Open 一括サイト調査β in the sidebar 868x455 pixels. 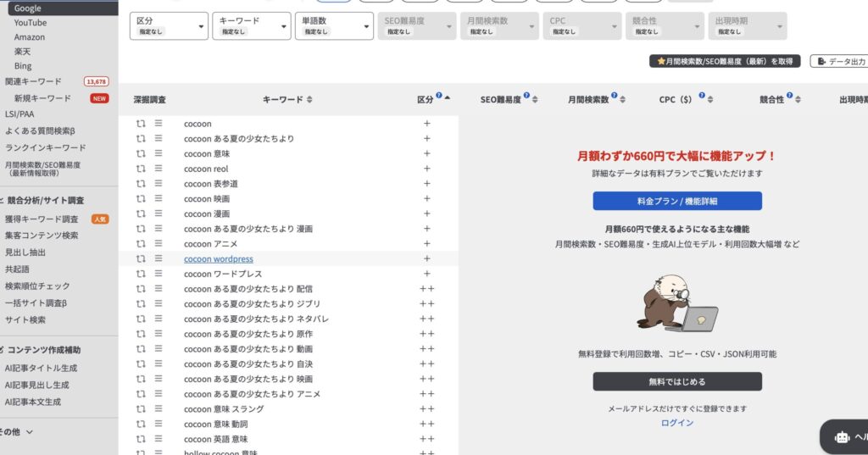coord(36,303)
